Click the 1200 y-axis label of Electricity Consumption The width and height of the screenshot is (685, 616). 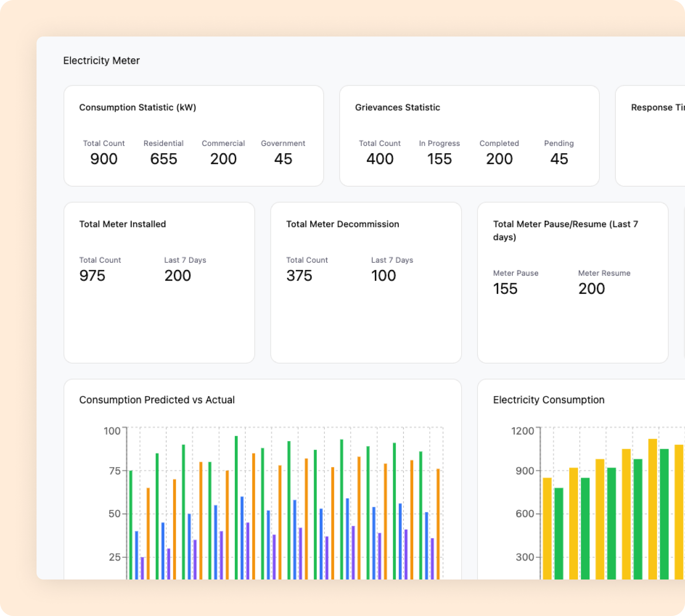point(523,431)
